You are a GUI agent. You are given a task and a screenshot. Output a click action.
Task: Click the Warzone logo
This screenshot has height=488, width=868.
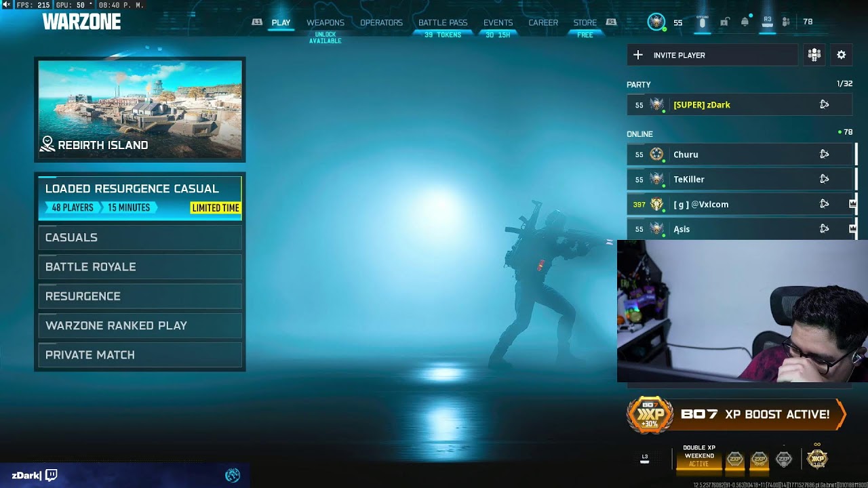(x=81, y=22)
